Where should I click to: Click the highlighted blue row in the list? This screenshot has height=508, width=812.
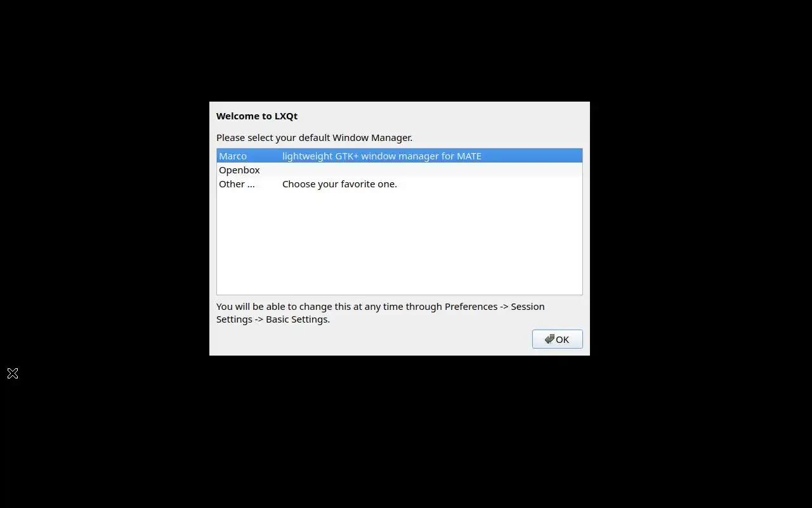[x=400, y=156]
